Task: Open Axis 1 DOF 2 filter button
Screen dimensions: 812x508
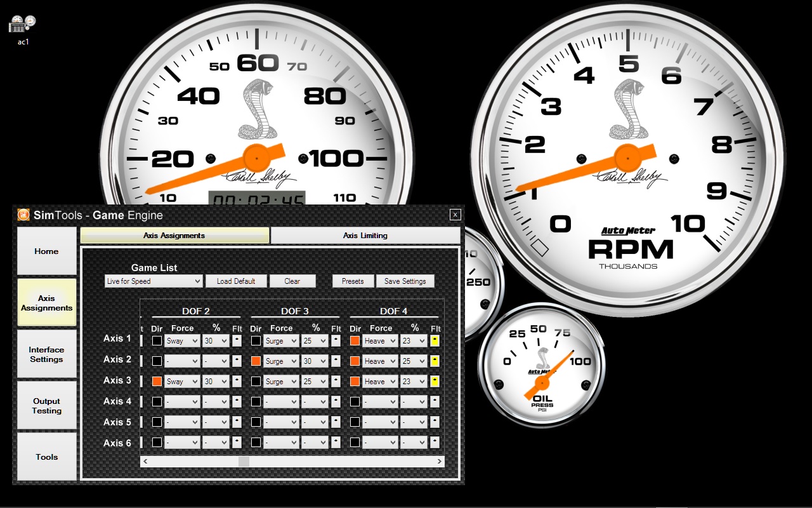Action: 237,341
